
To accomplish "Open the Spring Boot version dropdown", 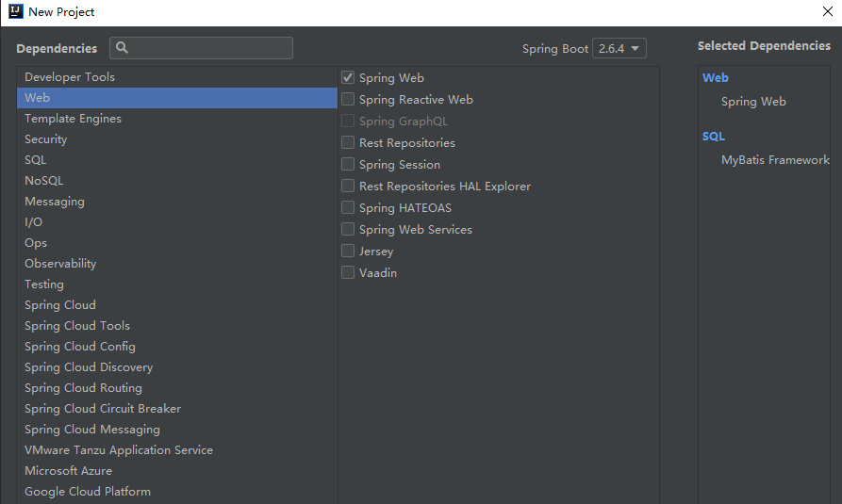I will pyautogui.click(x=619, y=48).
